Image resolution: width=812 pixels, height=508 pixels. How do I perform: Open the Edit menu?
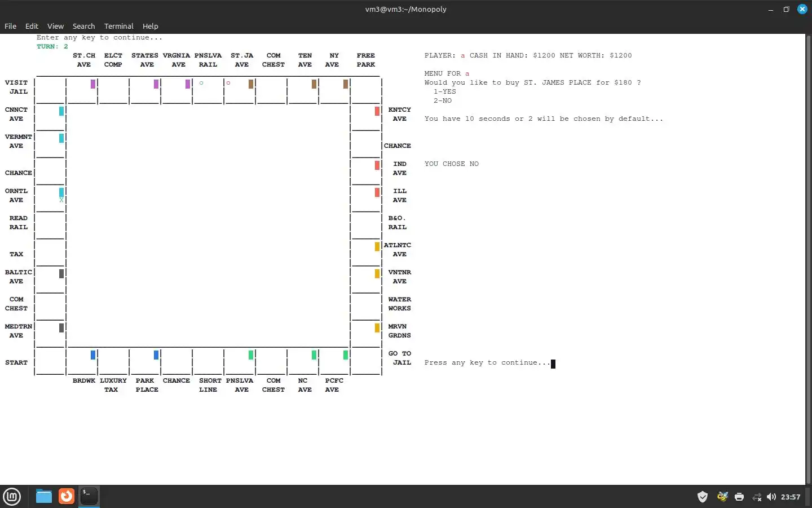coord(32,26)
